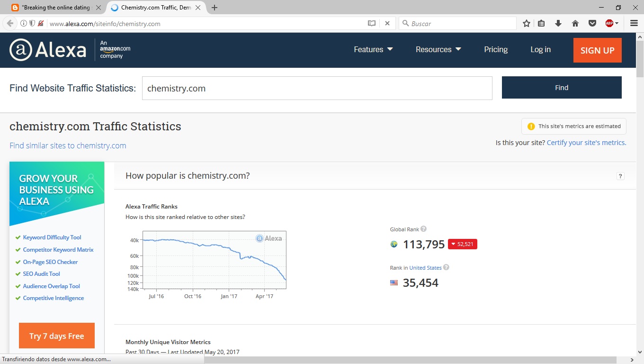Open site identity info icon in address bar
Image resolution: width=644 pixels, height=364 pixels.
point(24,23)
